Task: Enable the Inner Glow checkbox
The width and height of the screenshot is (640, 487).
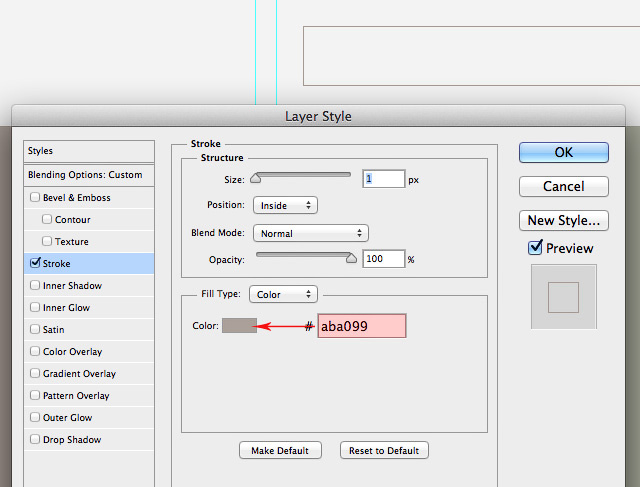Action: 35,307
